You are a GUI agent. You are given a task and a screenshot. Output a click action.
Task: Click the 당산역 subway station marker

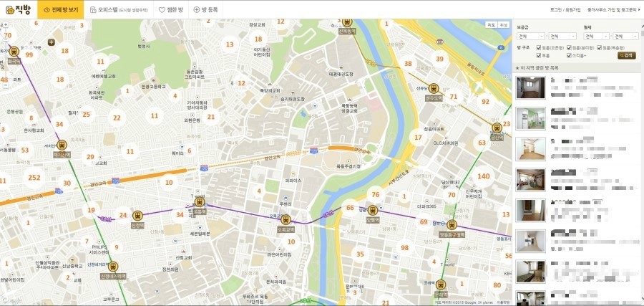tap(497, 128)
